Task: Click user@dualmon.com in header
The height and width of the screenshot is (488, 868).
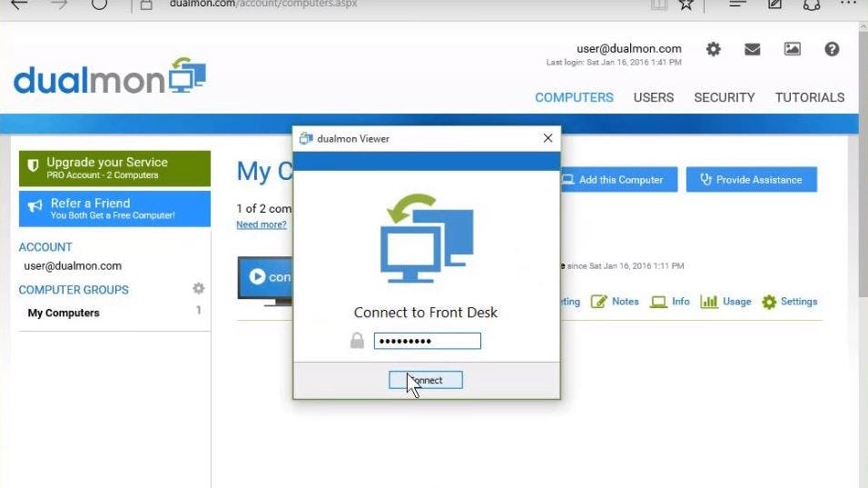Action: coord(629,49)
